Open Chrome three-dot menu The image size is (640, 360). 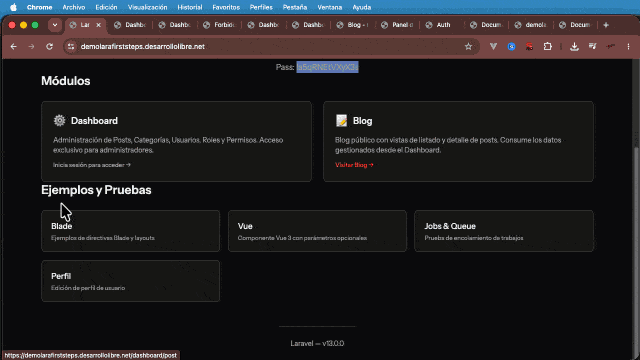click(628, 47)
